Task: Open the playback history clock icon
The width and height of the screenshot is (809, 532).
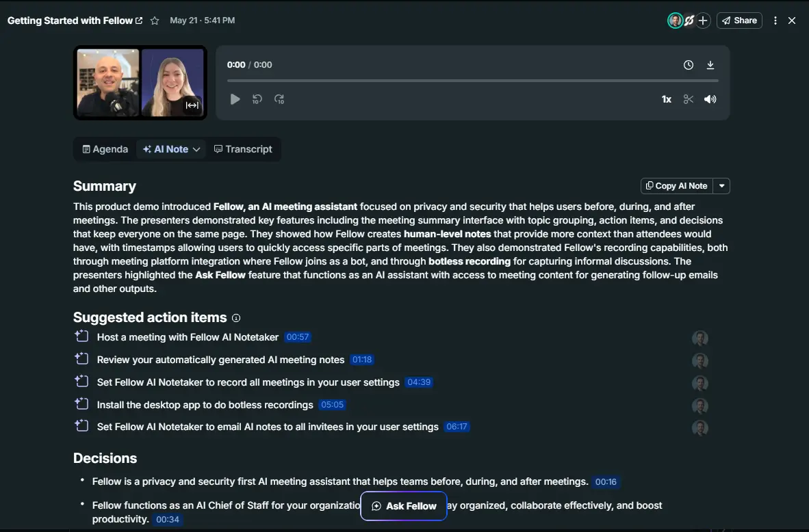Action: (688, 65)
